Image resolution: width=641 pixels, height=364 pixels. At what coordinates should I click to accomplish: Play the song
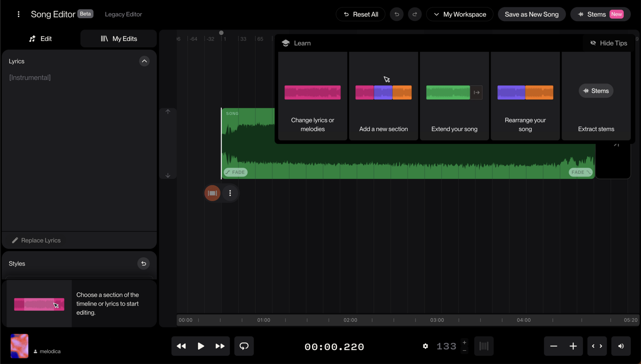tap(201, 346)
